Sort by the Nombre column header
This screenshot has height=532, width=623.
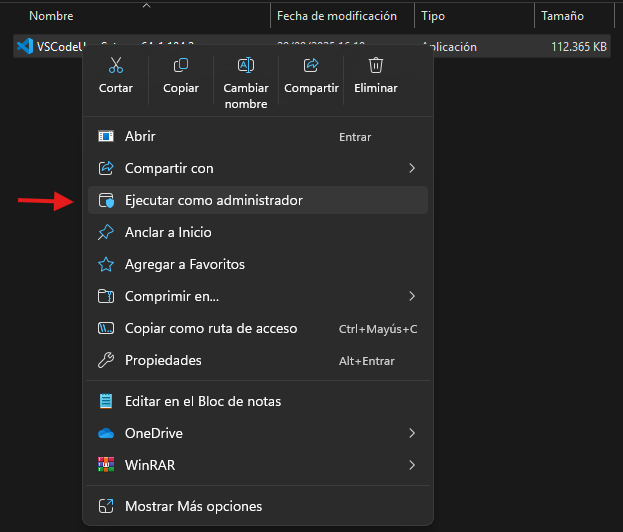[51, 16]
